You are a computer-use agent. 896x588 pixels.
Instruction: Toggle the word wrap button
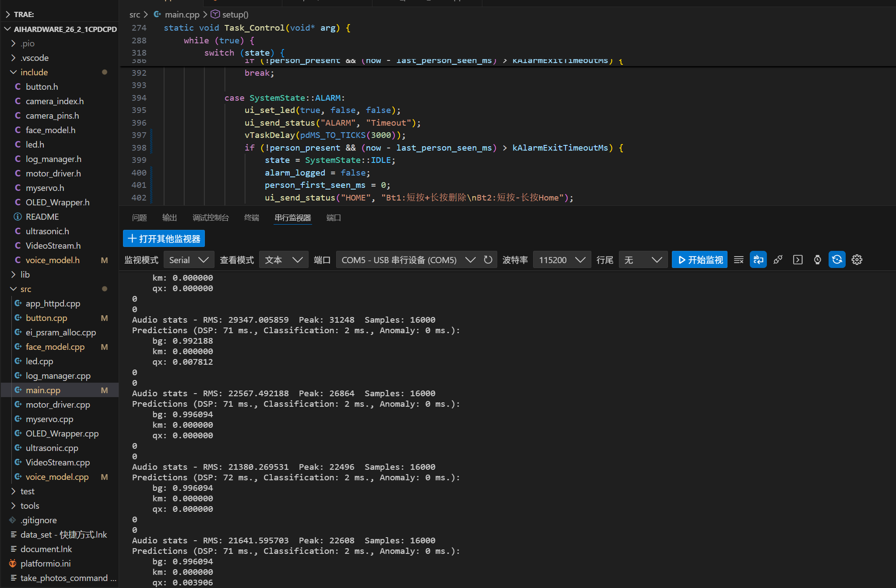coord(758,260)
